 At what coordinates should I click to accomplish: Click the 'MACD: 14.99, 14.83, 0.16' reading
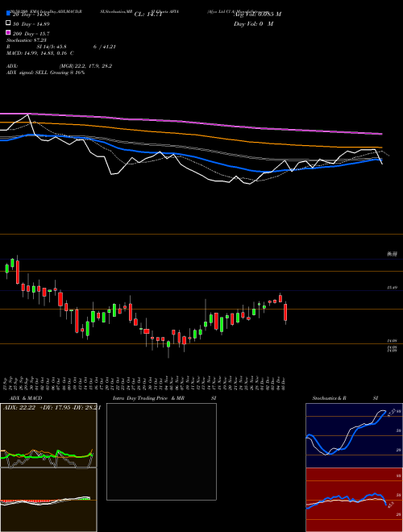coord(40,53)
